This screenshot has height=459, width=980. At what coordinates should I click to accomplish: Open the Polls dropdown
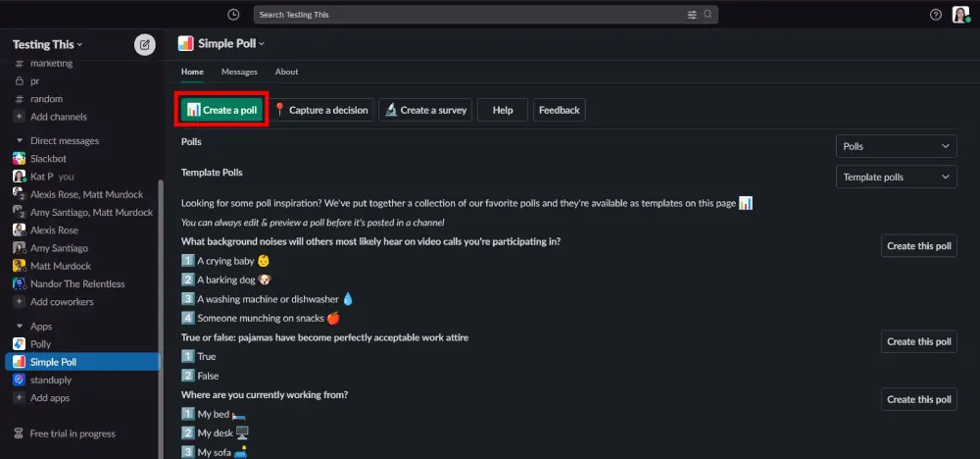pyautogui.click(x=897, y=146)
